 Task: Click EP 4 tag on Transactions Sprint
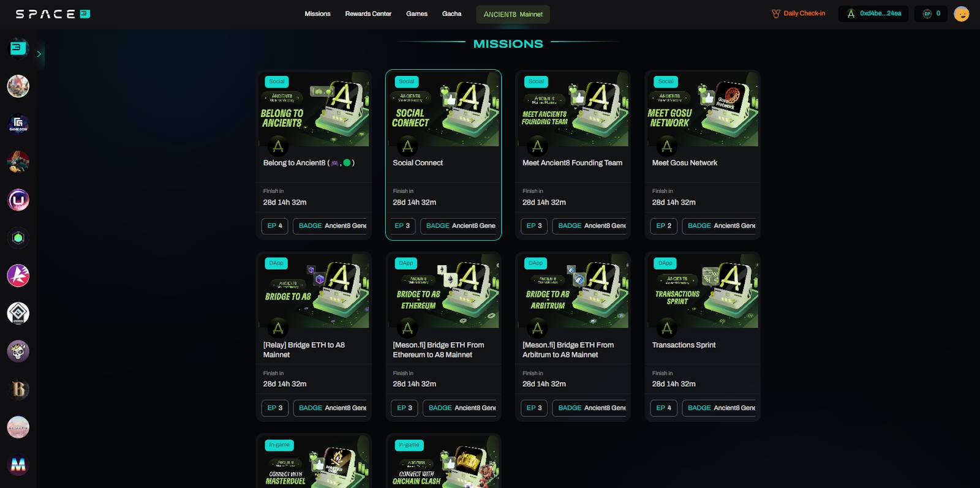click(x=663, y=408)
